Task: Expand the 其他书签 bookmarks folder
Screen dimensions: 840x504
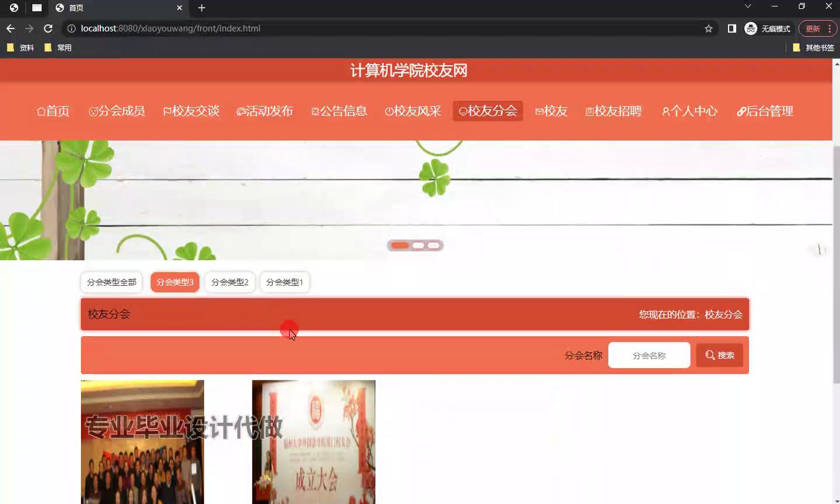Action: (x=813, y=48)
